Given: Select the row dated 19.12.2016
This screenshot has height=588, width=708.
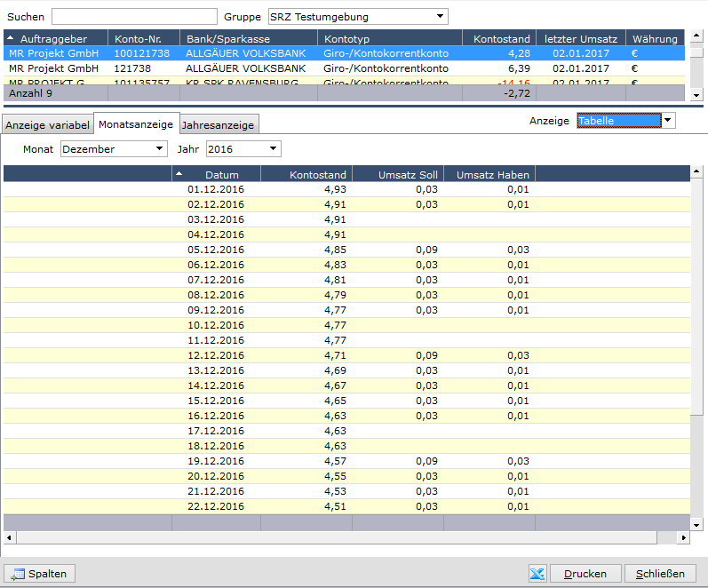Looking at the screenshot, I should (346, 461).
